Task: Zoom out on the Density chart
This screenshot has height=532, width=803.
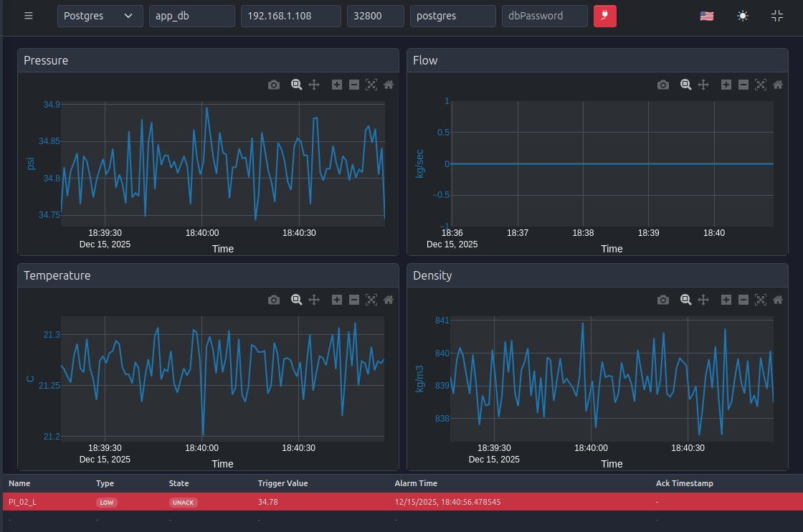Action: pyautogui.click(x=743, y=300)
